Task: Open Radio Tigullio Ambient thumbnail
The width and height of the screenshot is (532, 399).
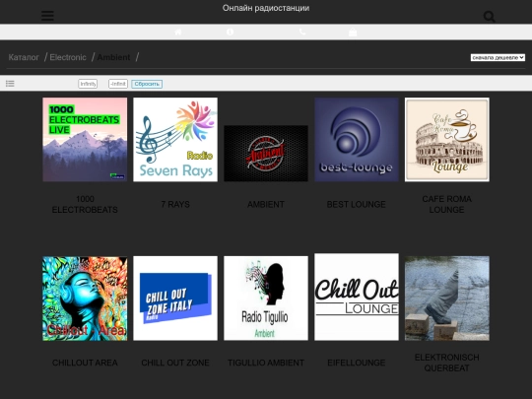Action: coord(266,299)
